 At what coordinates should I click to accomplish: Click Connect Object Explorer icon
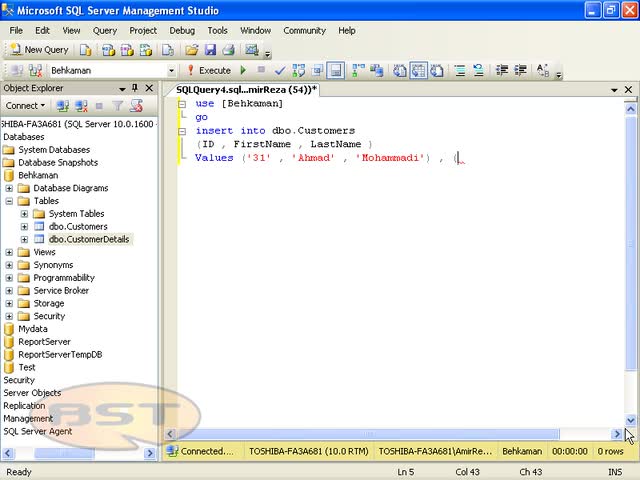click(x=62, y=106)
